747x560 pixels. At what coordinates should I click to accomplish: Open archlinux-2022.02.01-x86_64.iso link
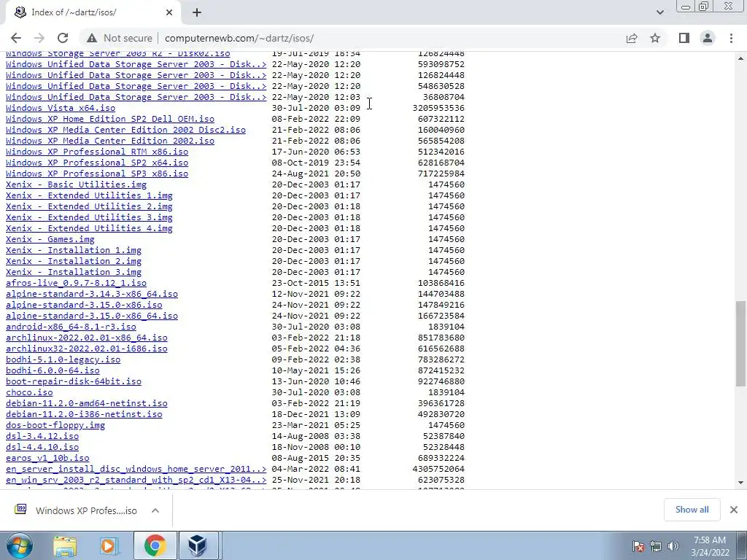(x=87, y=338)
